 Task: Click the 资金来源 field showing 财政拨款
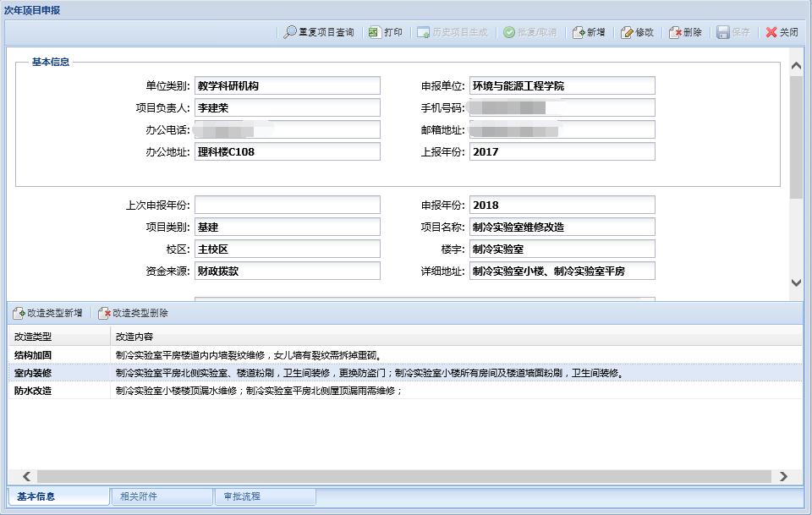(287, 271)
